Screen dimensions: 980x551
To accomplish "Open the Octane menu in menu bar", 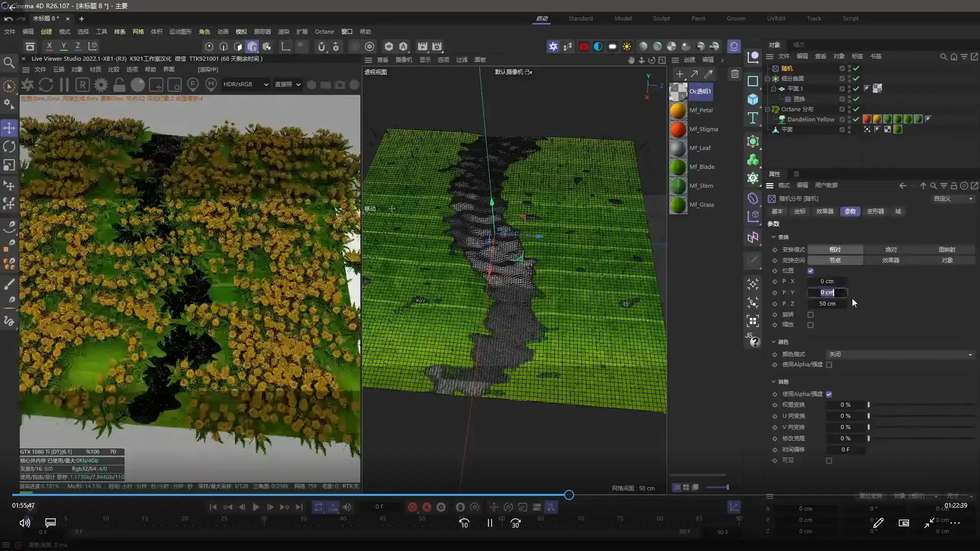I will [324, 32].
